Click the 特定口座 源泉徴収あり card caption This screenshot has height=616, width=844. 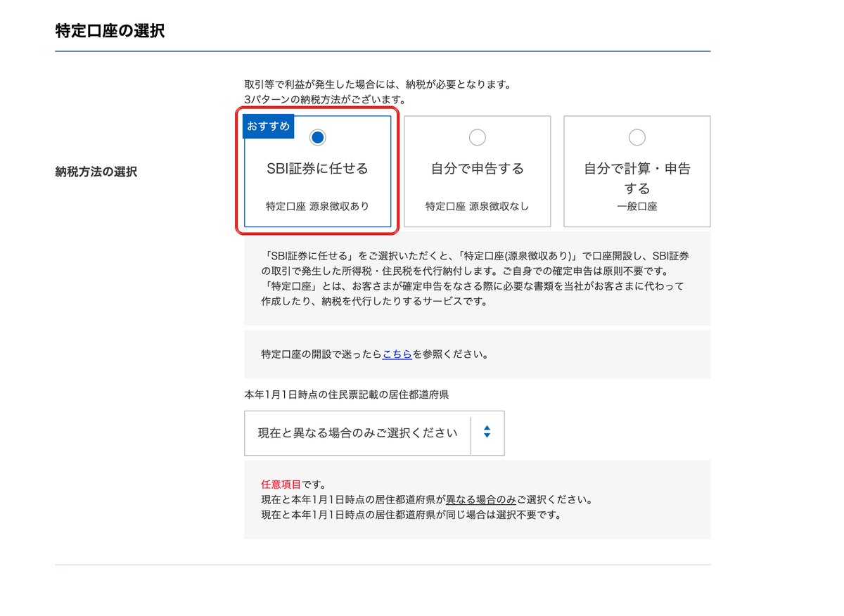(318, 207)
